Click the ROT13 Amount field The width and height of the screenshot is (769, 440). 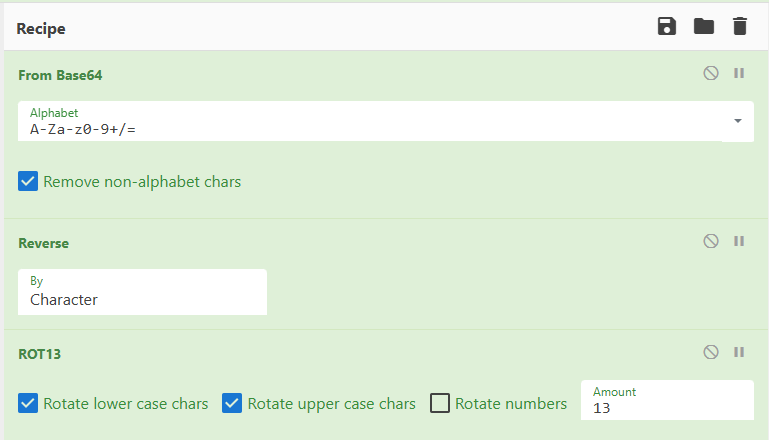[666, 408]
